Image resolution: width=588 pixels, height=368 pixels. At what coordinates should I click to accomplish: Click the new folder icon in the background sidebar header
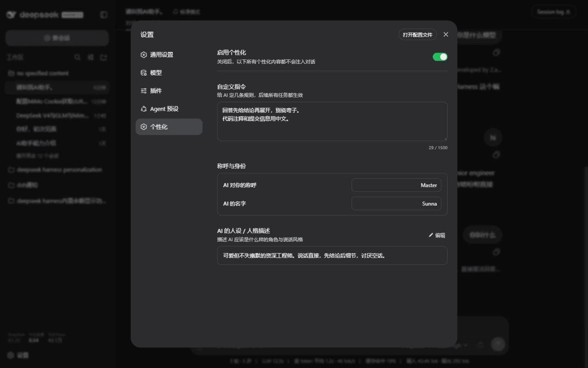click(104, 57)
